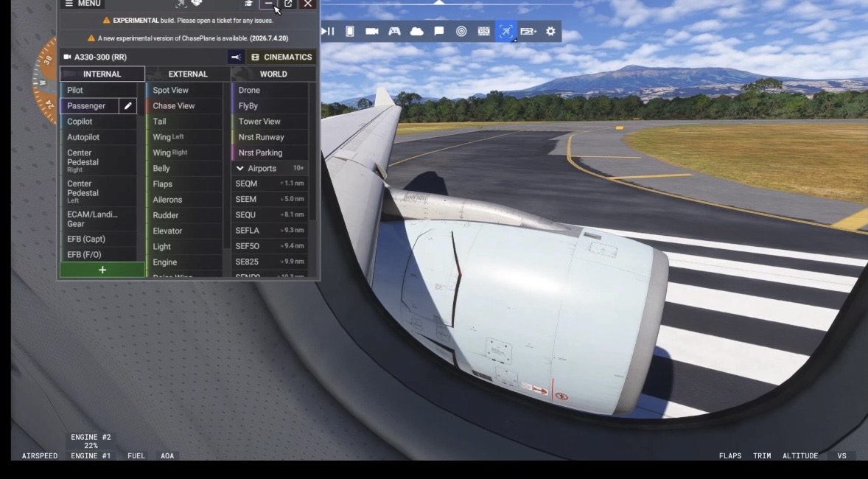The height and width of the screenshot is (479, 868).
Task: Switch to the EXTERNAL tab
Action: pyautogui.click(x=188, y=74)
